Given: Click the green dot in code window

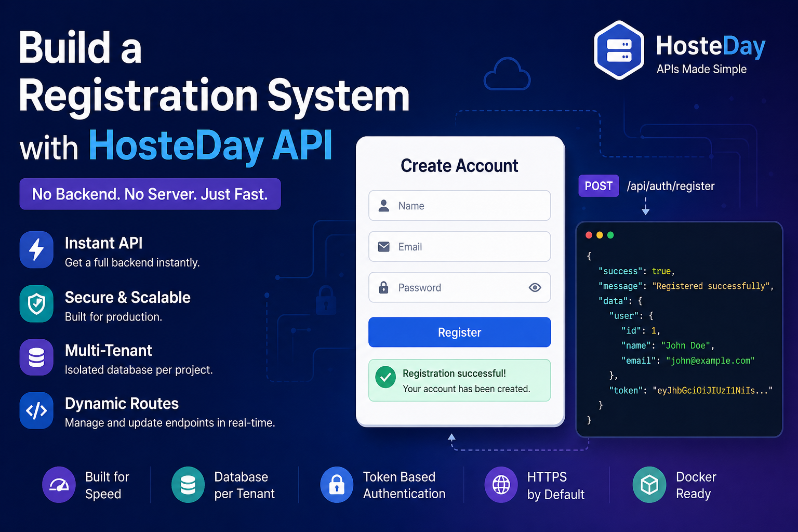Looking at the screenshot, I should coord(610,235).
